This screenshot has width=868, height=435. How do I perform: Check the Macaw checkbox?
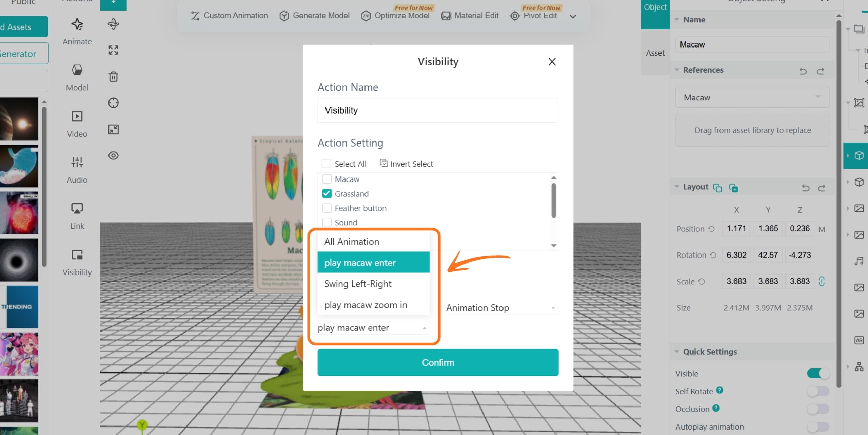(x=327, y=179)
